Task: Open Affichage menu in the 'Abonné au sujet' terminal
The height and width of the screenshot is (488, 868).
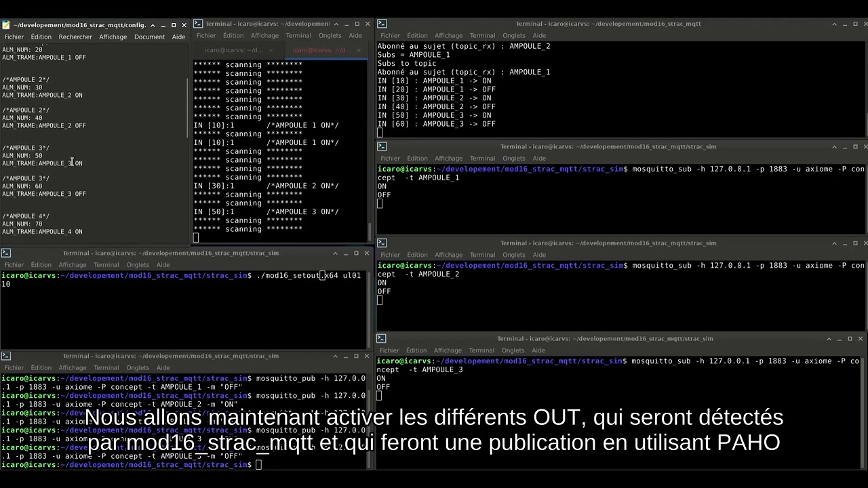Action: (448, 35)
